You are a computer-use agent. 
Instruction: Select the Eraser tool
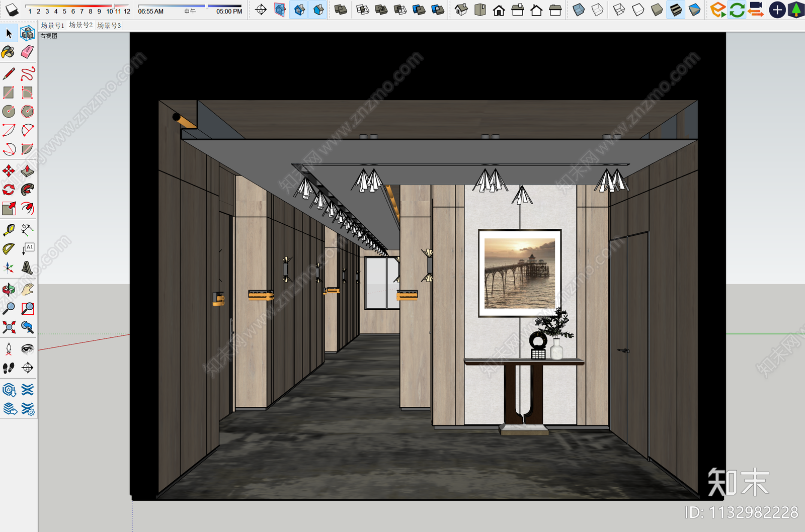27,52
